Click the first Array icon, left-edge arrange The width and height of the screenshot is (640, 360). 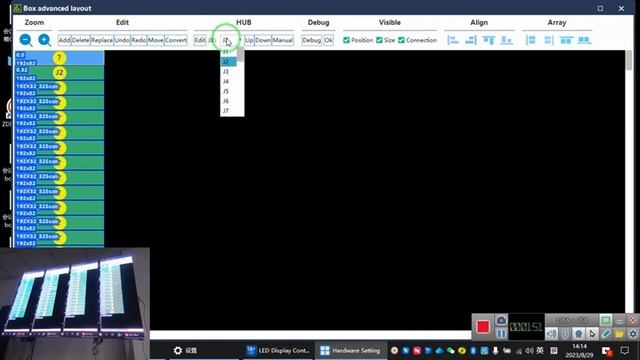coord(531,40)
